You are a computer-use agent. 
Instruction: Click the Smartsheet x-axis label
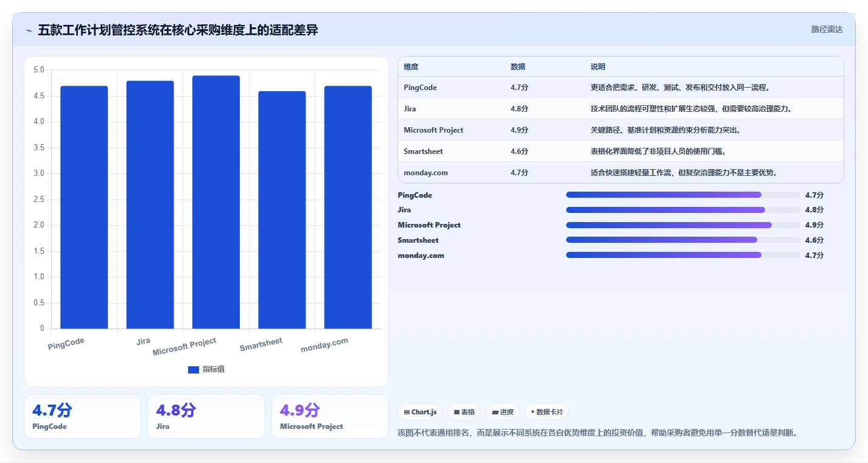[x=261, y=344]
